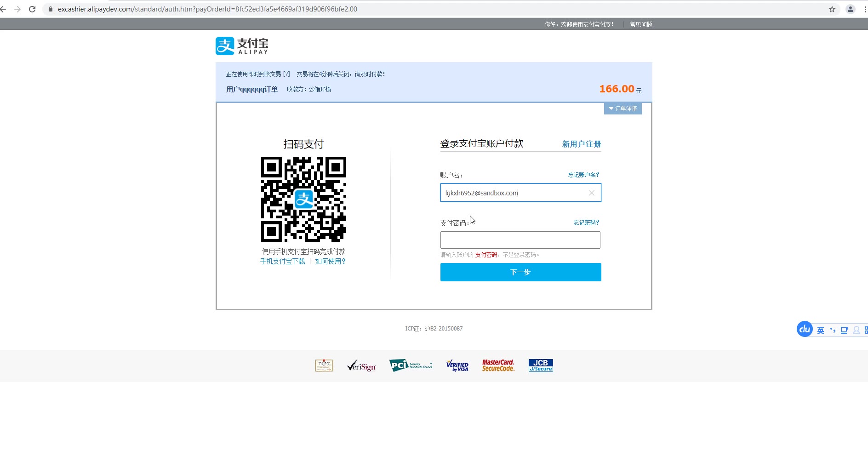Click the padlock site info icon
This screenshot has height=456, width=868.
coord(51,9)
